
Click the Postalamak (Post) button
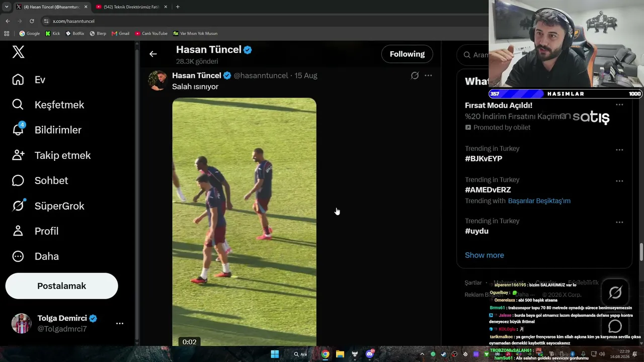(61, 286)
